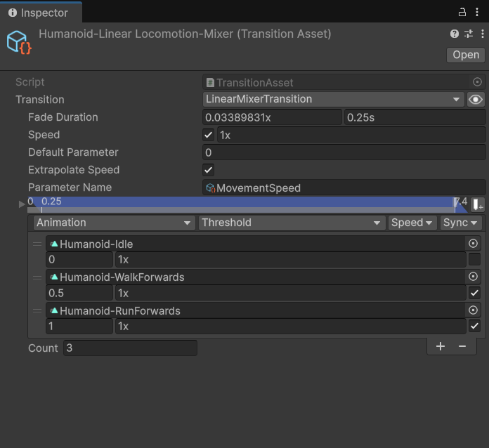
Task: Open object picker for Humanoid-Idle animation
Action: coord(473,244)
